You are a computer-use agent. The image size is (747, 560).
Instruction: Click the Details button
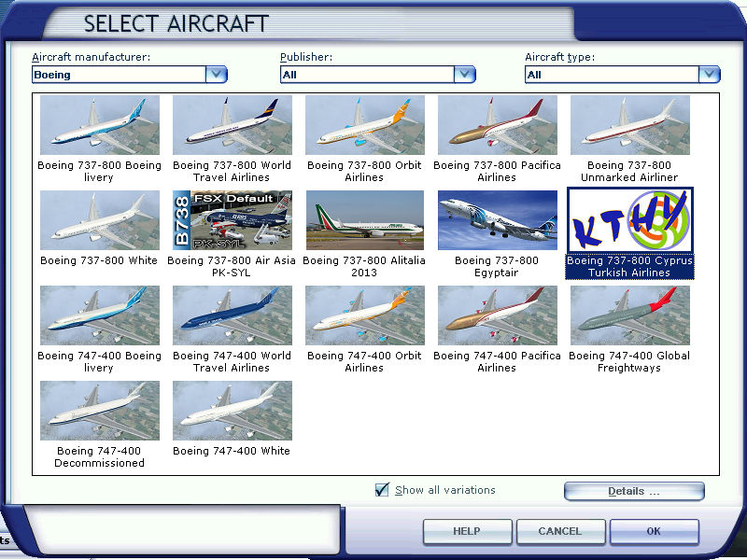point(634,491)
